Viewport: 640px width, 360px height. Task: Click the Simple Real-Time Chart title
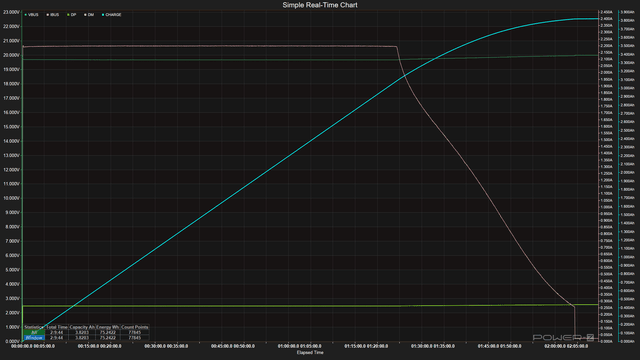click(320, 5)
